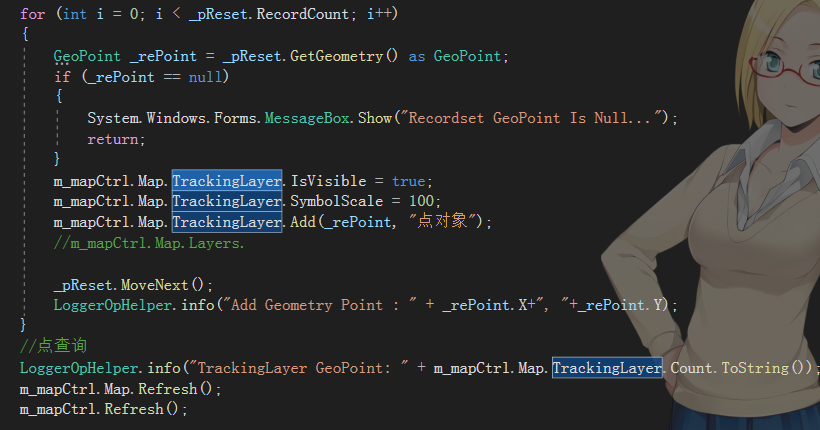This screenshot has width=820, height=430.
Task: Place cursor on GetGeometry method call
Action: 337,56
